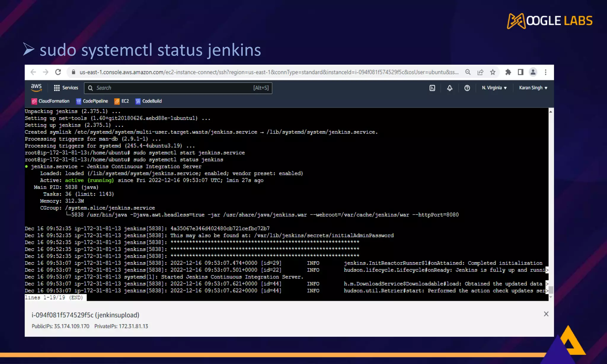Open the browser extensions puzzle icon
607x364 pixels.
coord(508,72)
